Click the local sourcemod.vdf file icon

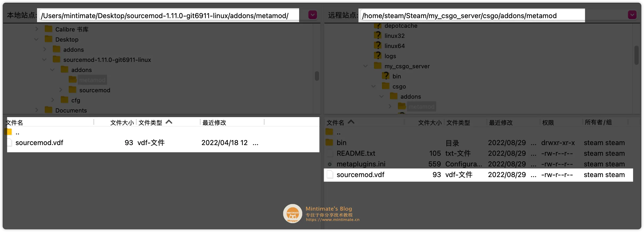(9, 143)
